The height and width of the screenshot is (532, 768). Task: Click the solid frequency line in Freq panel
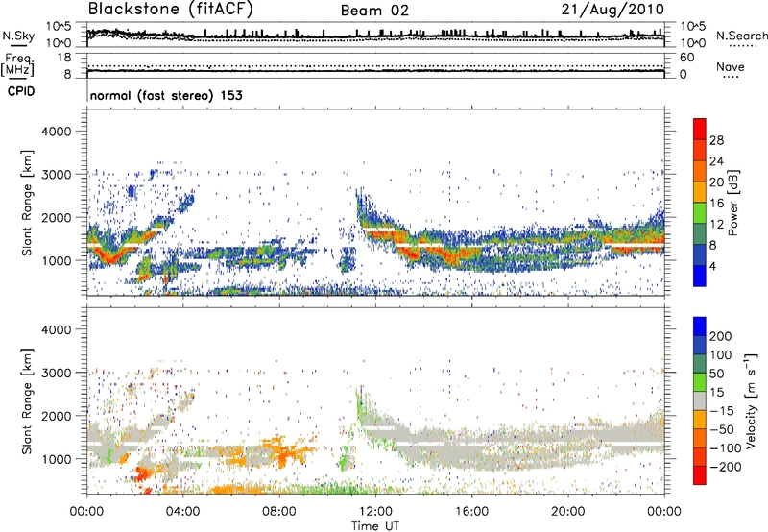[375, 71]
